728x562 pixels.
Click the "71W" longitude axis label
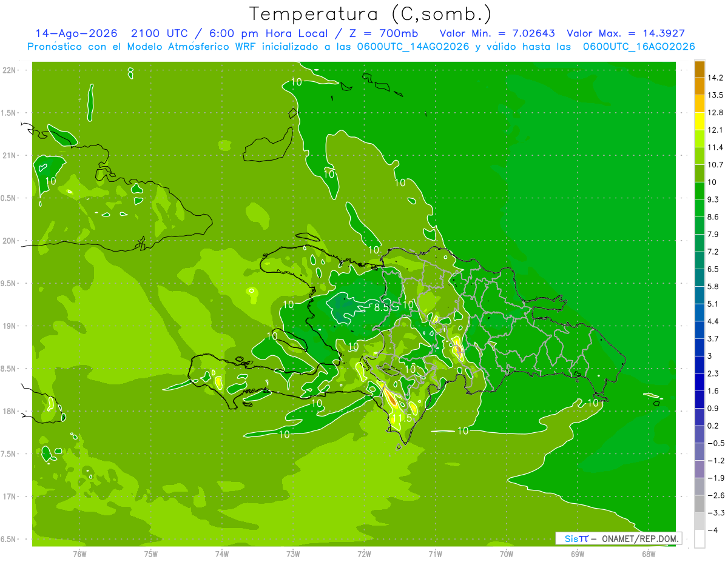click(435, 554)
